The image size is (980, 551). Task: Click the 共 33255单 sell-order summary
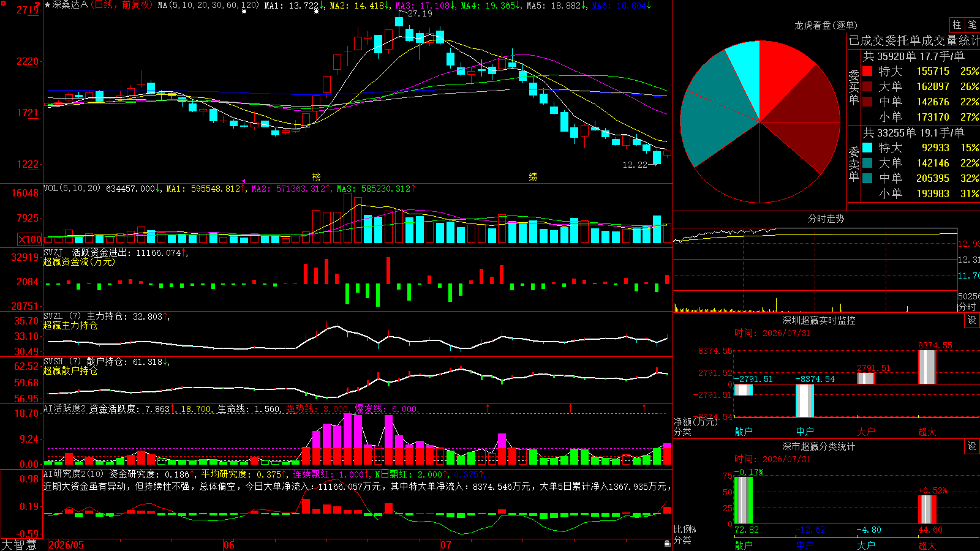pos(913,133)
